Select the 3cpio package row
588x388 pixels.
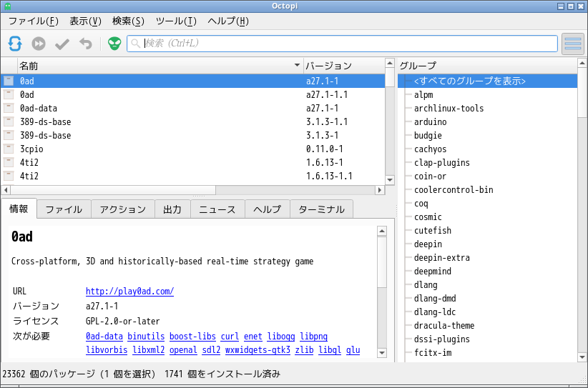pos(192,149)
